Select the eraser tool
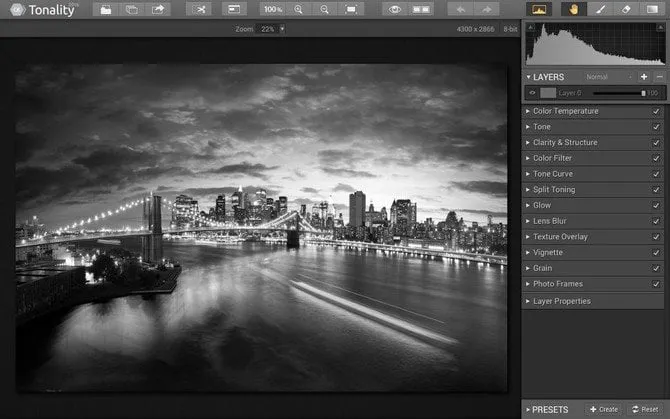The image size is (670, 419). [x=626, y=9]
